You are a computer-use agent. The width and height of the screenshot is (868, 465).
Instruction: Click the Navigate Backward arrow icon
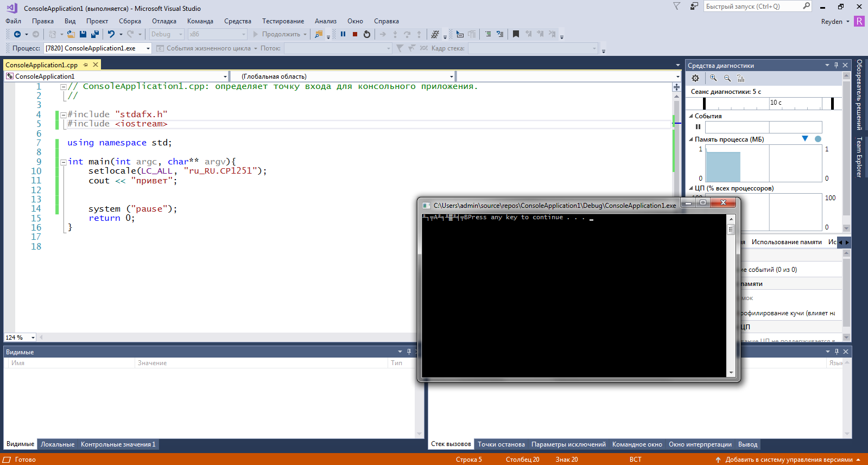[x=17, y=34]
